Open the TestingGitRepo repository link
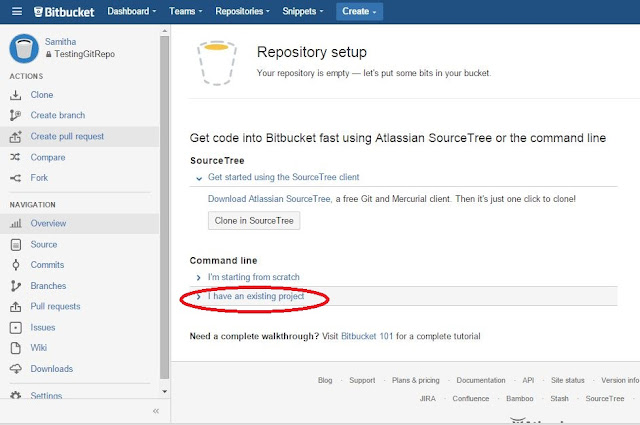Viewport: 640px width, 425px height. (x=84, y=54)
